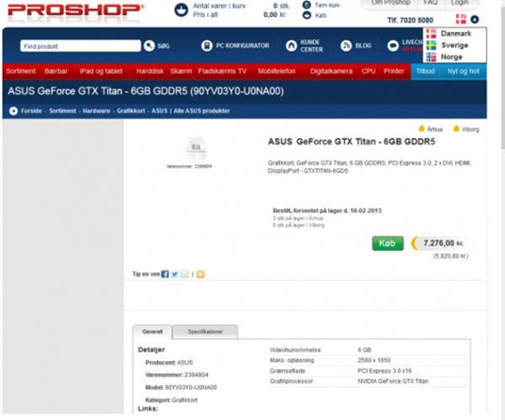Viewport: 505px width, 420px height.
Task: Go to Hardware breadcrumb
Action: point(96,111)
